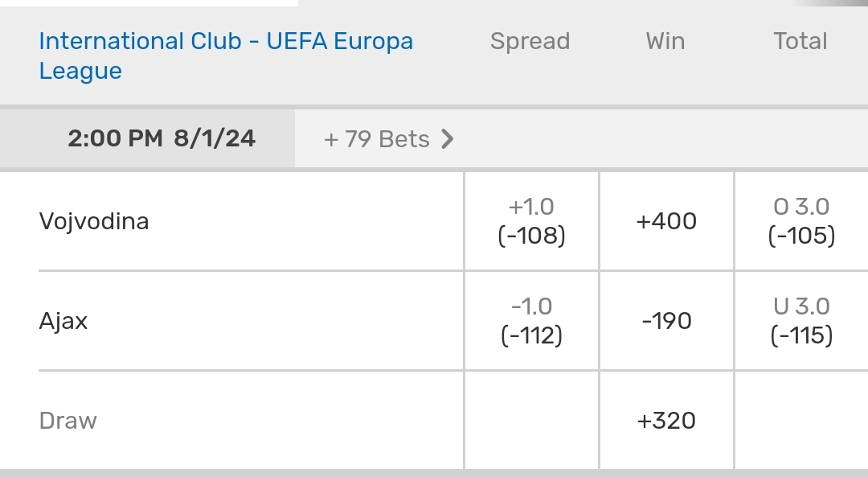The height and width of the screenshot is (477, 868).
Task: Click the Ajax team name
Action: [x=63, y=321]
